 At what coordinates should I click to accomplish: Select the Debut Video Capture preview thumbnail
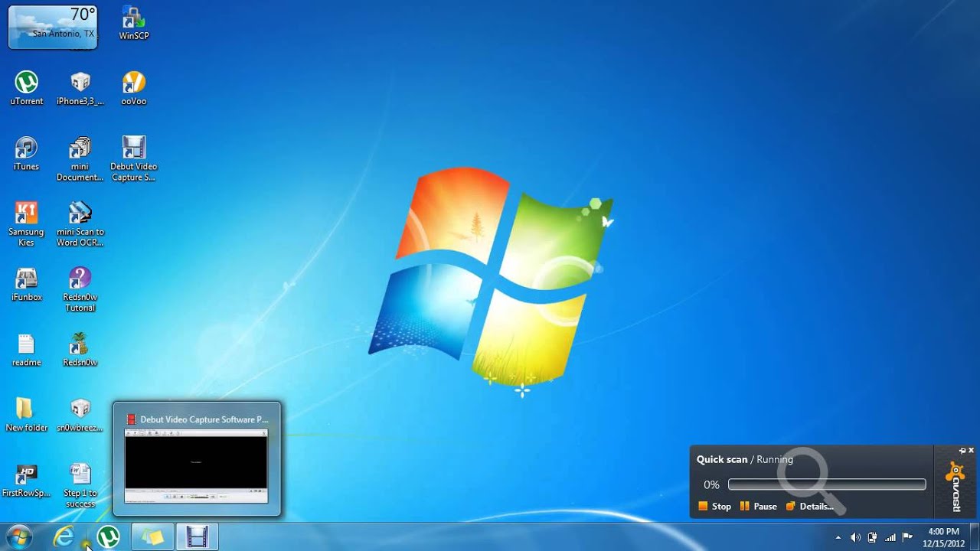(x=197, y=466)
